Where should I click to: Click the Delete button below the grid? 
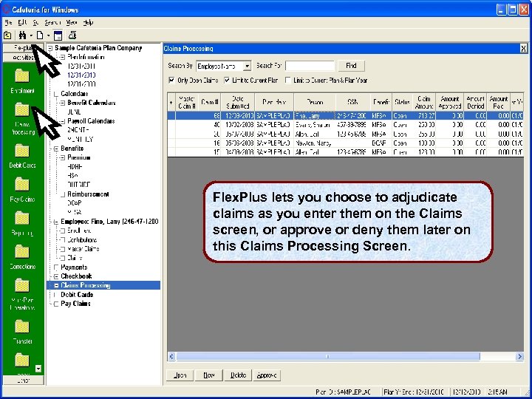click(x=238, y=375)
